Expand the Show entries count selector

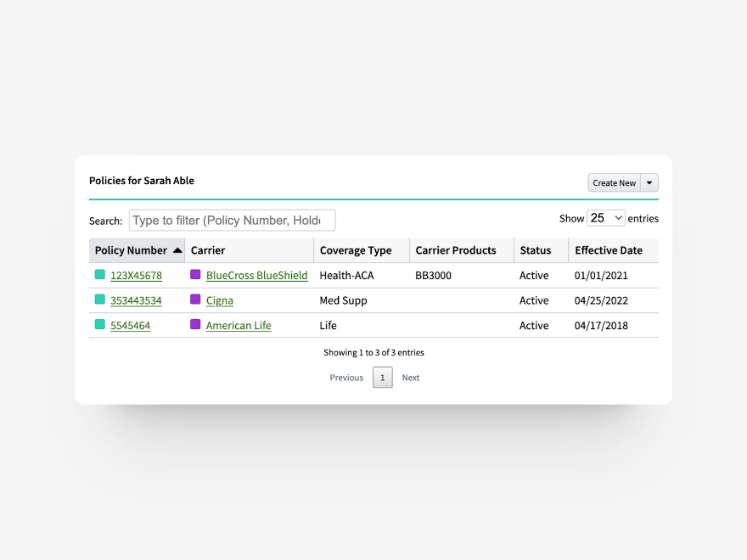[606, 218]
